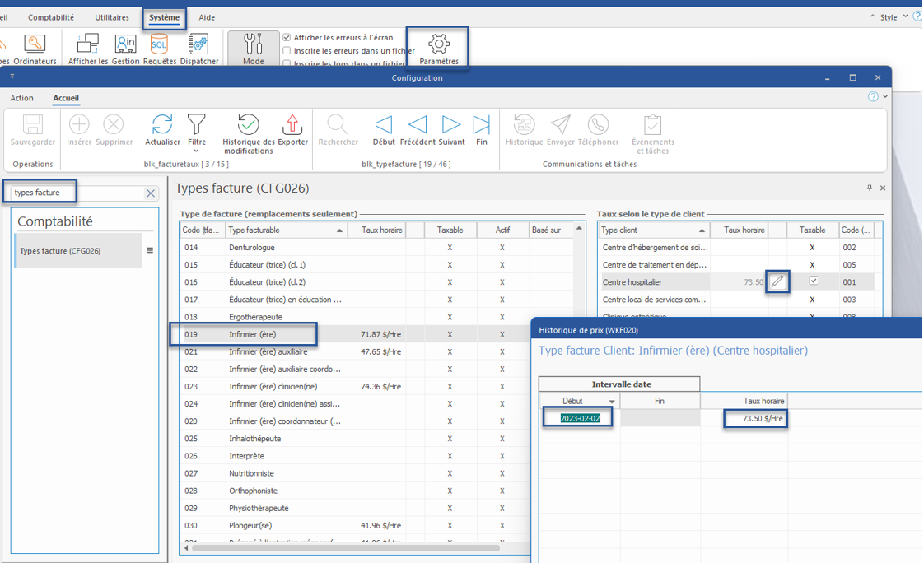Toggle Afficher les erreurs à l'écran
The width and height of the screenshot is (924, 563).
coord(287,38)
